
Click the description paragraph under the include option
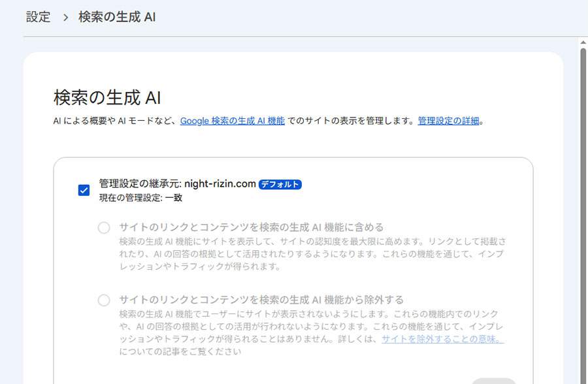pos(312,254)
